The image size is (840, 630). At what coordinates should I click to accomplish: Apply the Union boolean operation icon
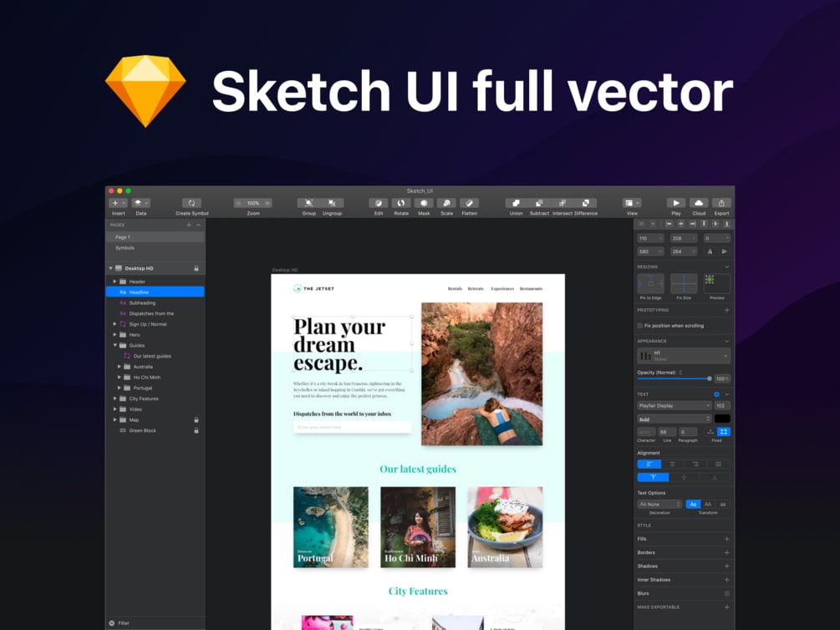tap(516, 202)
